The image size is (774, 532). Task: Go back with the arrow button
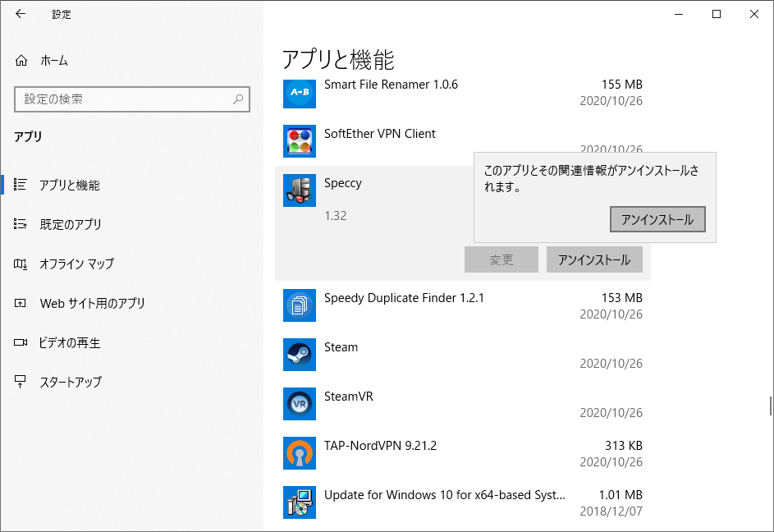(x=21, y=14)
